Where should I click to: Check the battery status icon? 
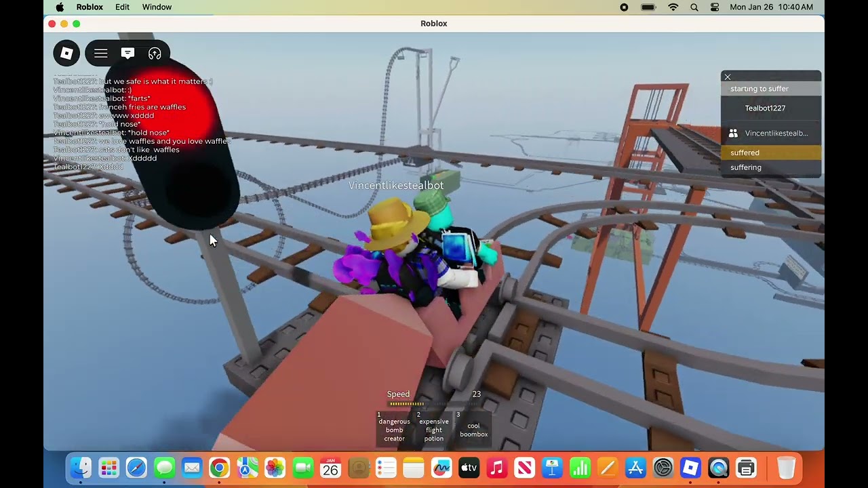(648, 7)
